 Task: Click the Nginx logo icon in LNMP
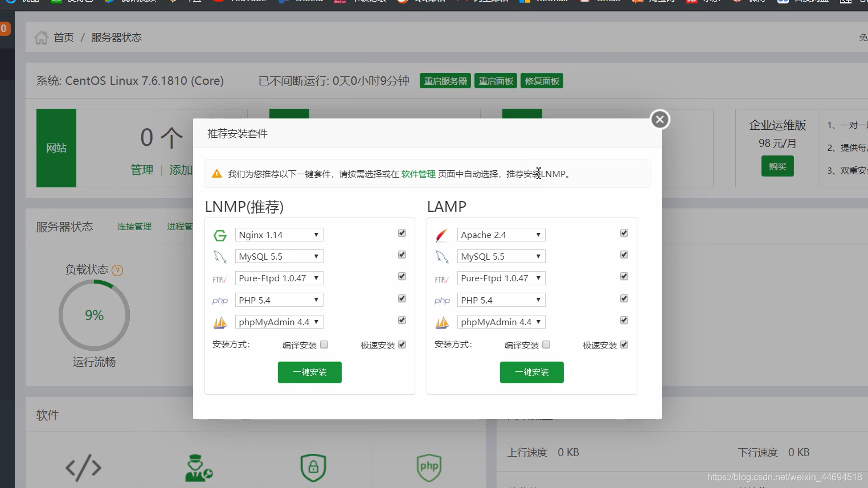tap(220, 235)
